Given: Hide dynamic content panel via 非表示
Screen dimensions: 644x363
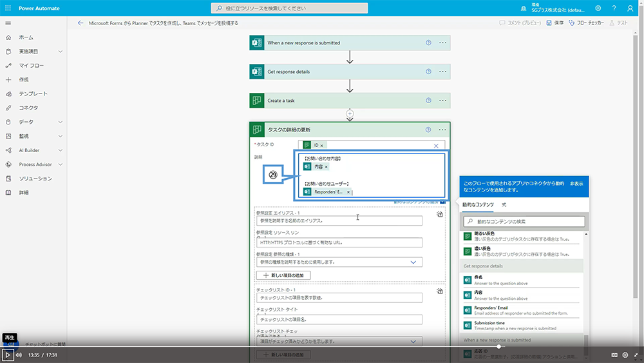Looking at the screenshot, I should pyautogui.click(x=576, y=184).
